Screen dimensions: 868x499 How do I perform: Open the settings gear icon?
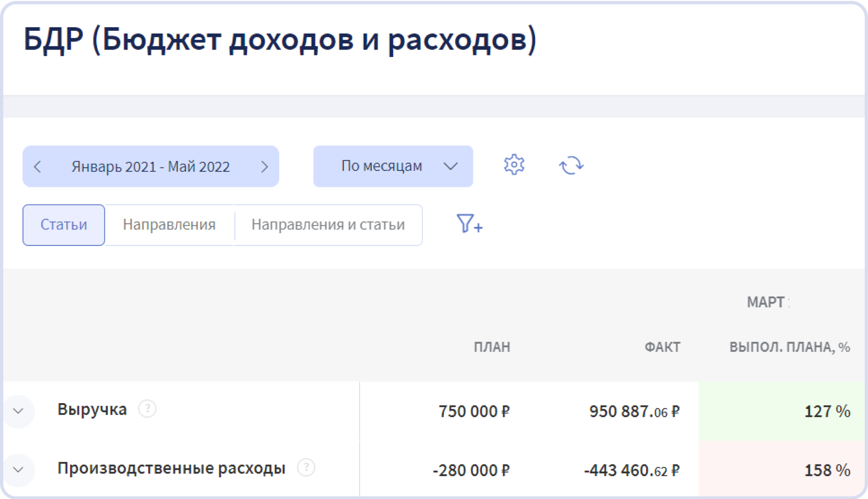(514, 165)
